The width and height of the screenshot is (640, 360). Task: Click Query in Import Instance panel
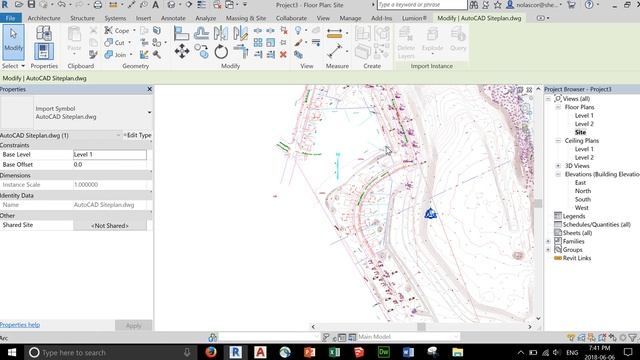(x=458, y=39)
